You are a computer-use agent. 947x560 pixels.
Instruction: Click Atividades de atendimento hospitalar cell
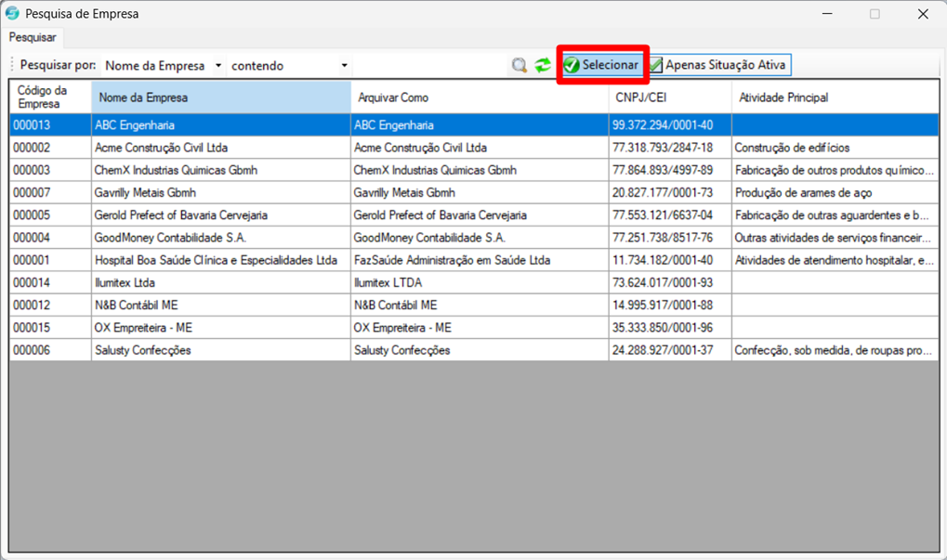(835, 260)
